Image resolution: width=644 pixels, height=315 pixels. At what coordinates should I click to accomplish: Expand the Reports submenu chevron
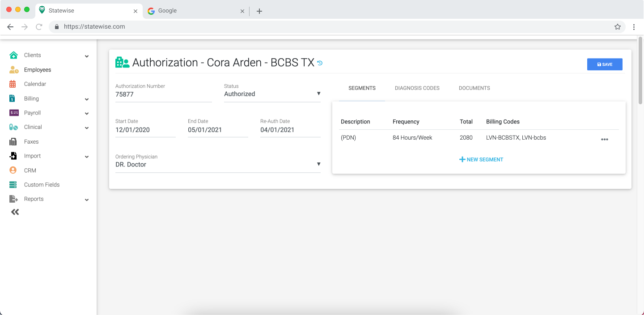tap(87, 200)
